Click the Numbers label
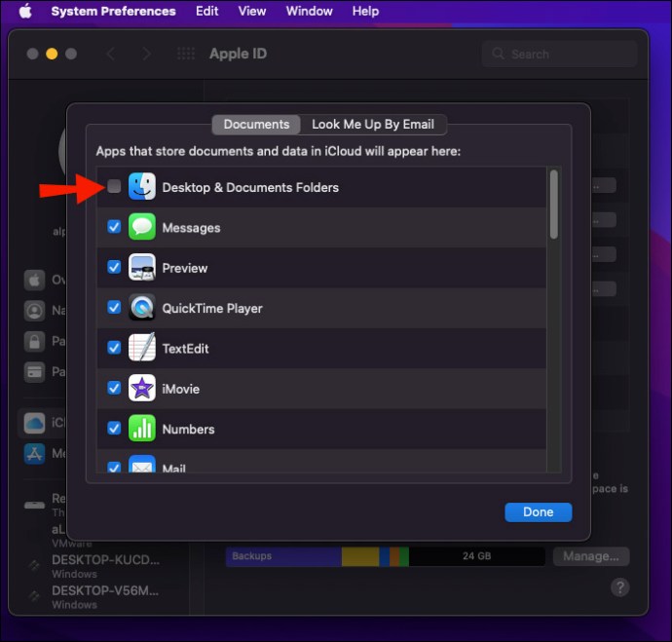 (188, 430)
